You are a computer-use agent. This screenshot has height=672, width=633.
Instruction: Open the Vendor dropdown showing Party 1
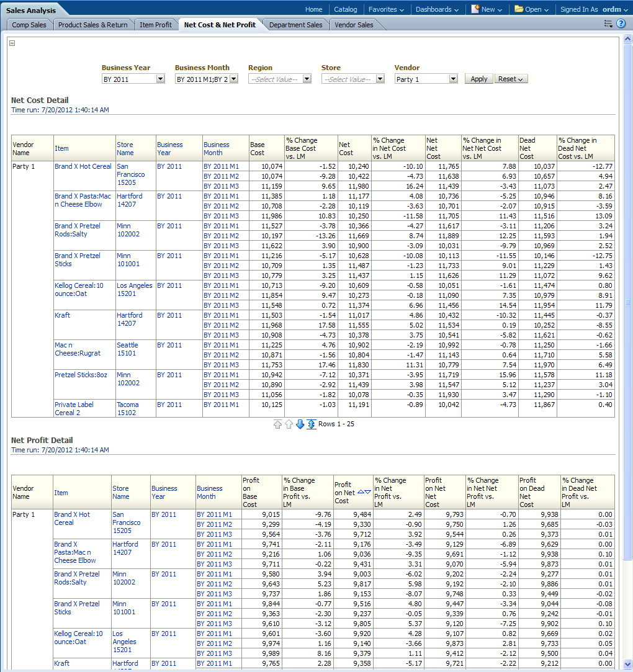click(x=453, y=79)
